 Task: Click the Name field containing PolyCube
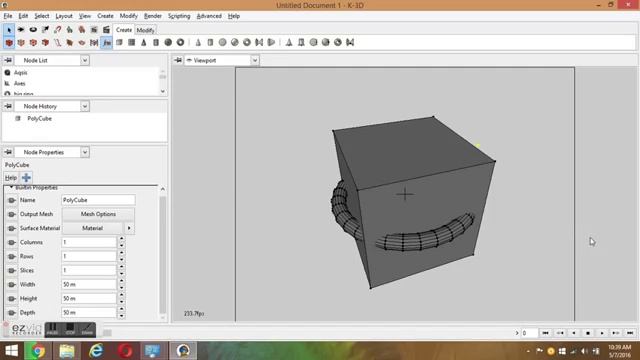point(98,200)
